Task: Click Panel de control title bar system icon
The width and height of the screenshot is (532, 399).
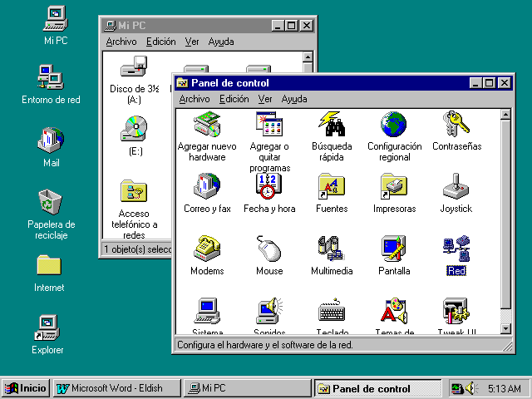Action: click(183, 83)
